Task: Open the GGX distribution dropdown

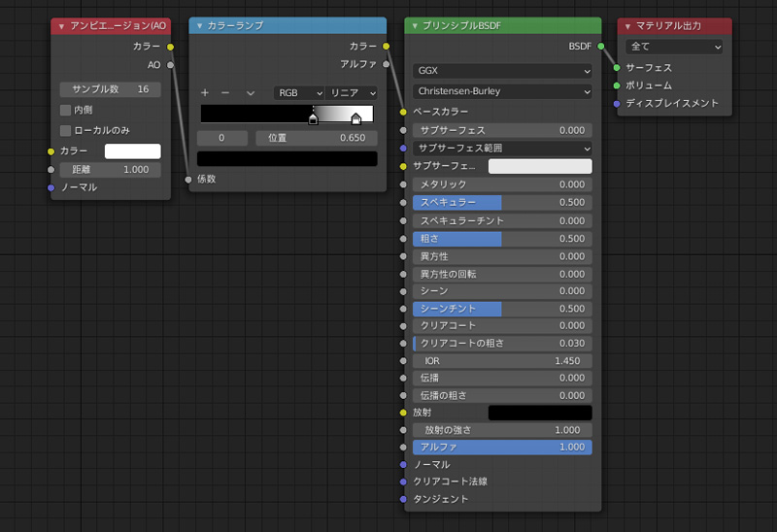Action: point(502,71)
